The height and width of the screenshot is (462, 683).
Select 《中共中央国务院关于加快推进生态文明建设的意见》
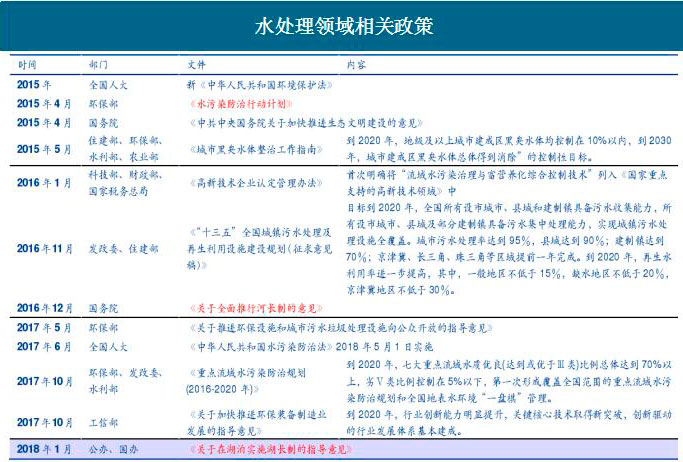tap(305, 123)
